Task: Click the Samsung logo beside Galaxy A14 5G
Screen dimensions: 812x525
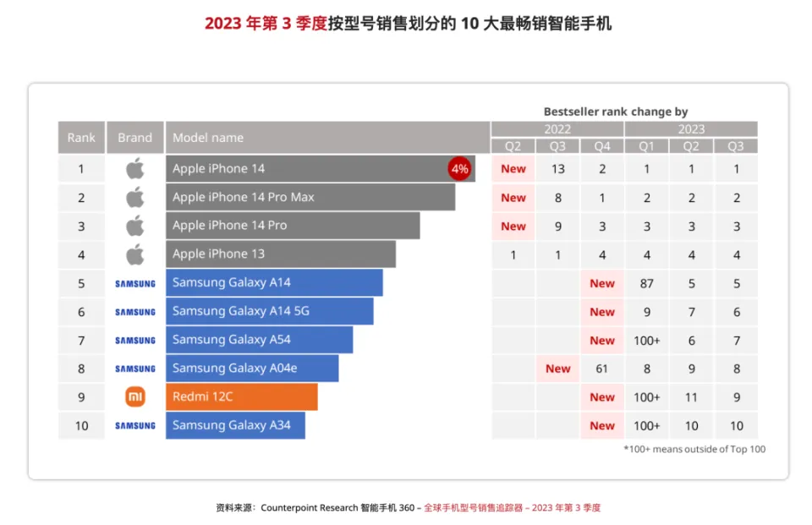Action: (x=135, y=312)
